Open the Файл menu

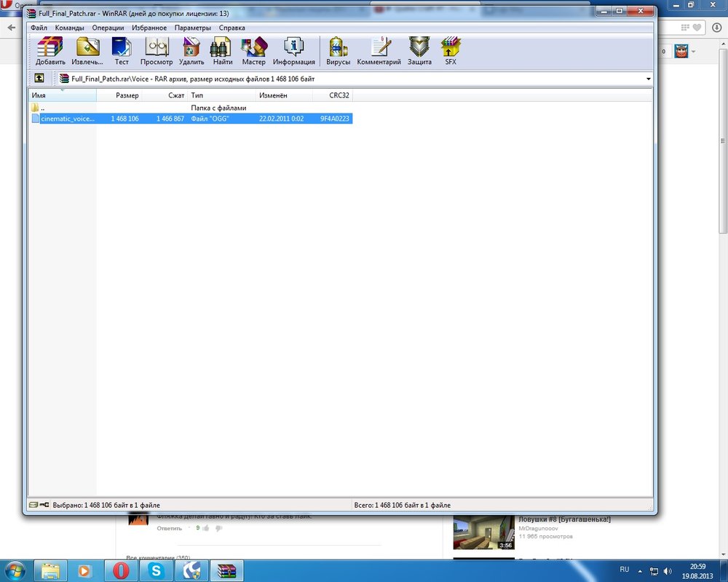(39, 28)
